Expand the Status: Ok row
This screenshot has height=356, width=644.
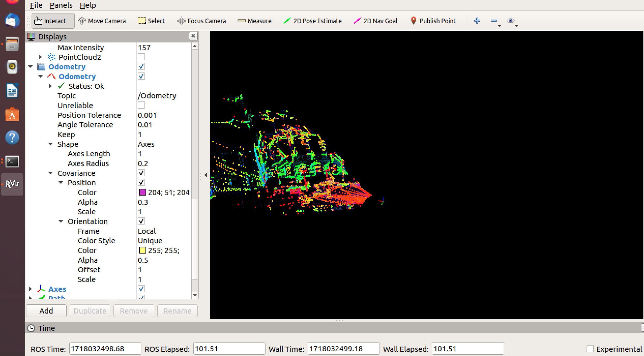click(x=51, y=86)
